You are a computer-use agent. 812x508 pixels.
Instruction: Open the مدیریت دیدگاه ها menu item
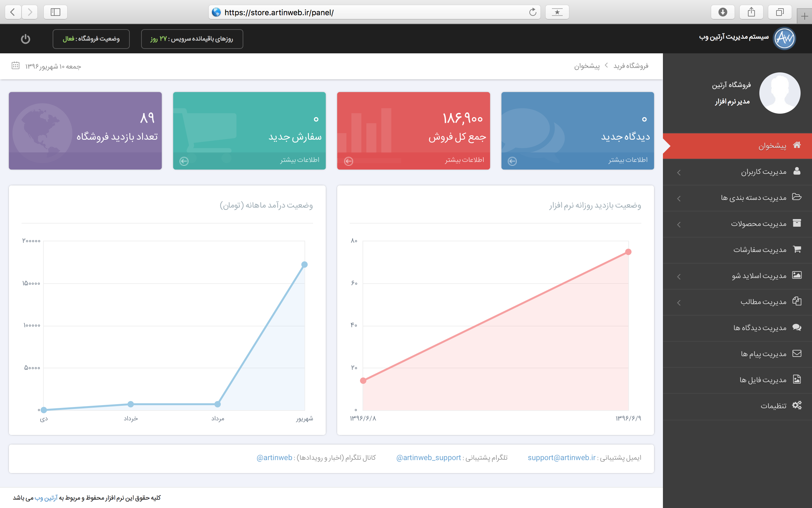click(x=737, y=328)
